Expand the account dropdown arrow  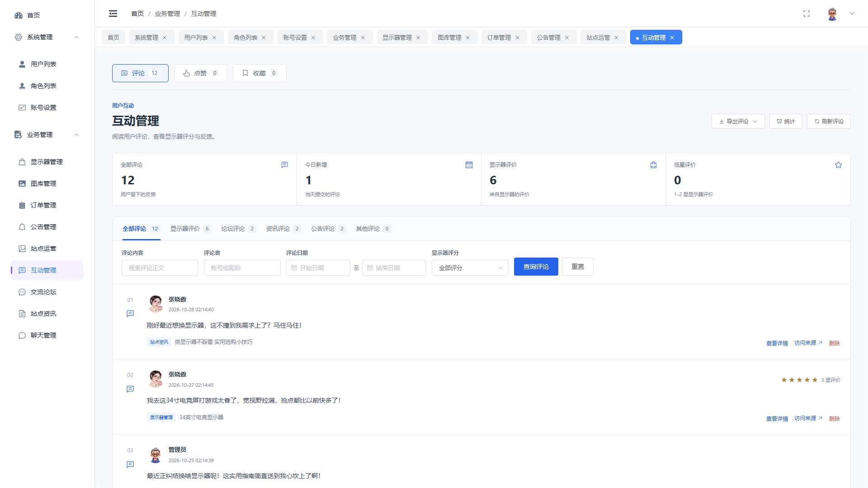pos(852,14)
